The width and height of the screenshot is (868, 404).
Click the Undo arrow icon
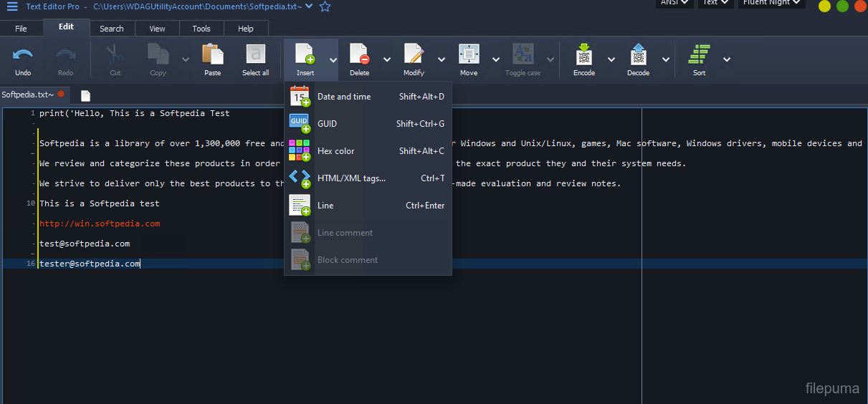(x=23, y=55)
